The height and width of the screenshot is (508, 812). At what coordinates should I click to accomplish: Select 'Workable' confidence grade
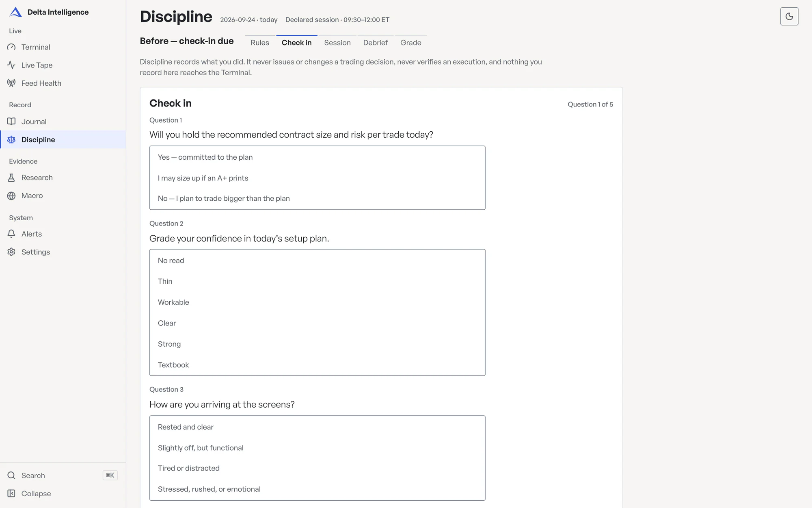pyautogui.click(x=317, y=302)
